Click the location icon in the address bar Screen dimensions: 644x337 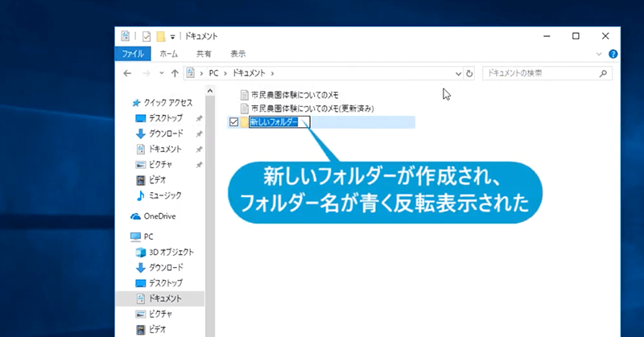pyautogui.click(x=190, y=73)
